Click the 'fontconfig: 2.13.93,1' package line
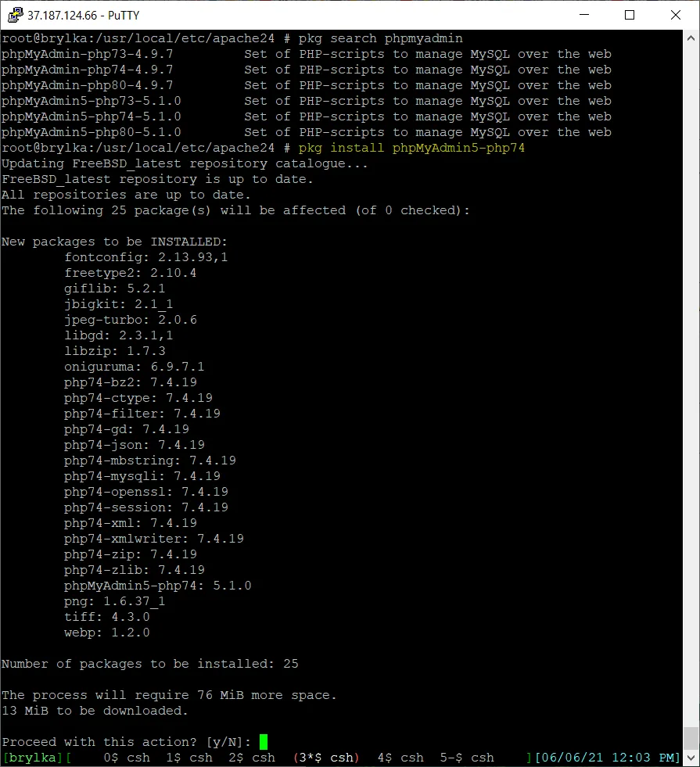The image size is (700, 767). click(x=145, y=257)
